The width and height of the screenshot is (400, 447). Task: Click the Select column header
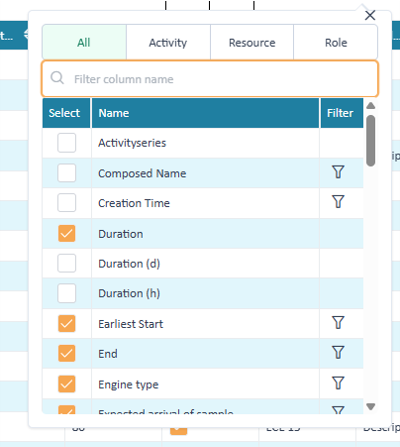66,113
